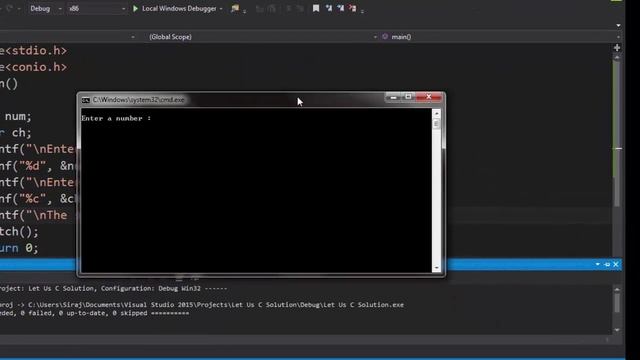Click the <stdio.h> include line
Screen dimensions: 640x360
click(x=33, y=51)
